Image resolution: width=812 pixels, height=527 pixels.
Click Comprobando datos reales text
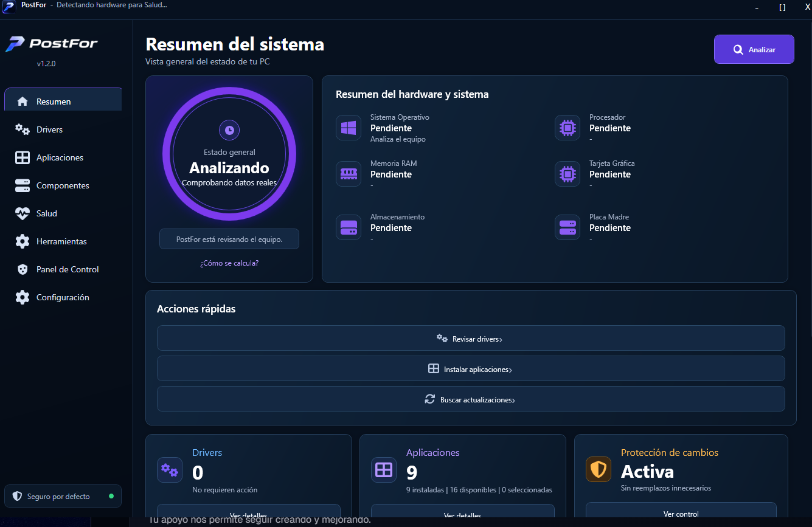click(x=229, y=182)
